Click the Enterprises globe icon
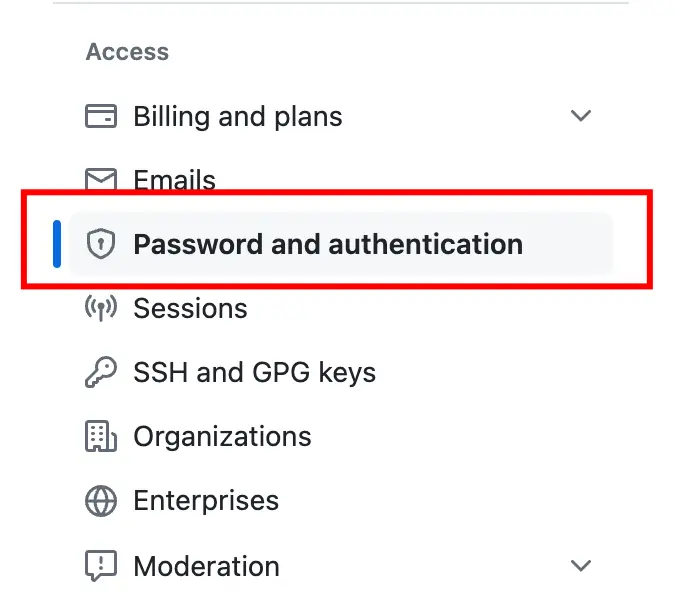 click(101, 501)
